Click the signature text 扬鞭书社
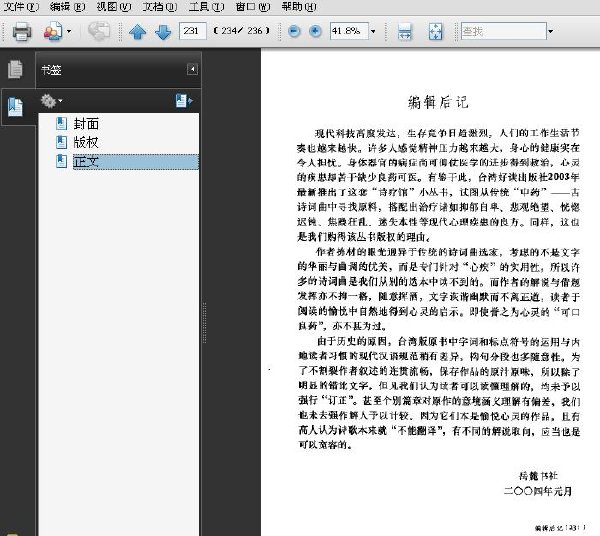The image size is (600, 536). 538,476
